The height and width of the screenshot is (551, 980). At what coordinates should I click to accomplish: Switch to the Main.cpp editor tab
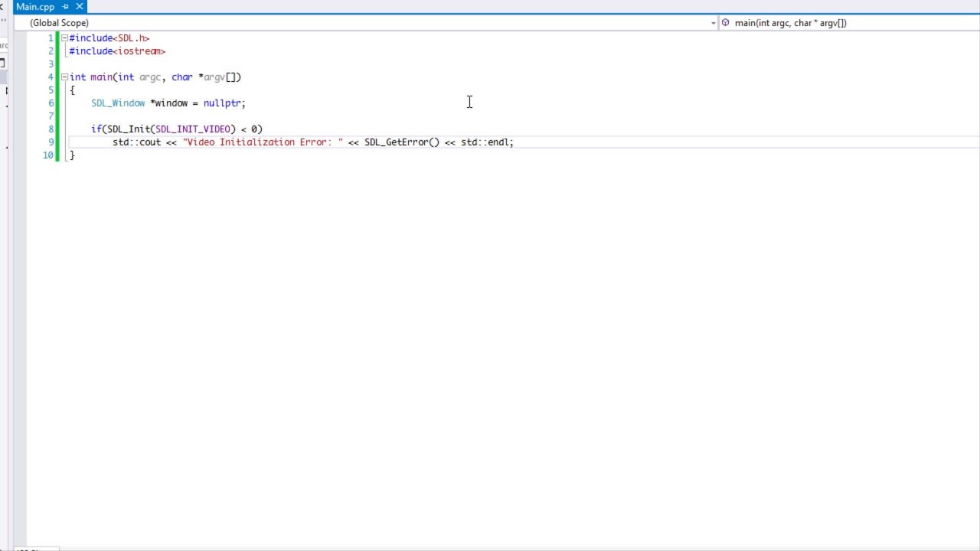[x=35, y=6]
